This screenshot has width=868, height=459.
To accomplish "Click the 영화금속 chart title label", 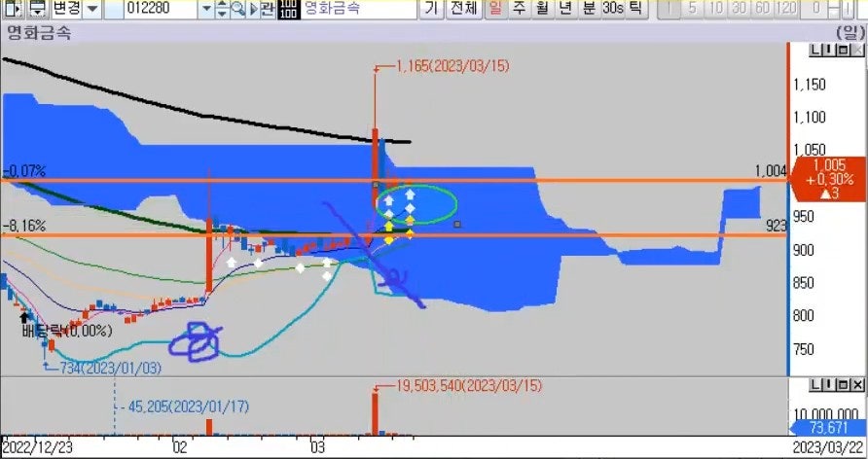I will tap(39, 33).
